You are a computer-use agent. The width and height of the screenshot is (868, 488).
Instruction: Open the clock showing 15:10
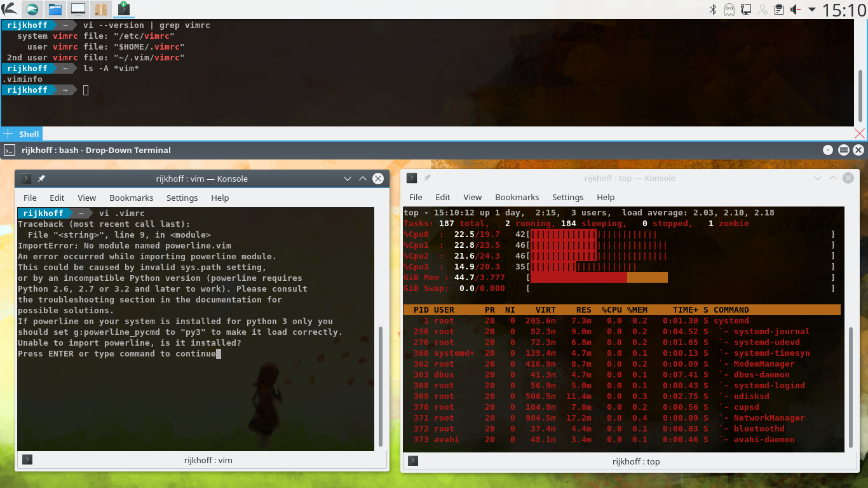point(844,10)
